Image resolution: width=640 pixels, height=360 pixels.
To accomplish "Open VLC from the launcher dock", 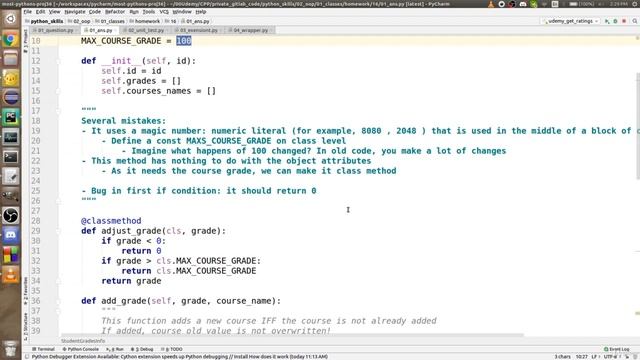I will 11,275.
